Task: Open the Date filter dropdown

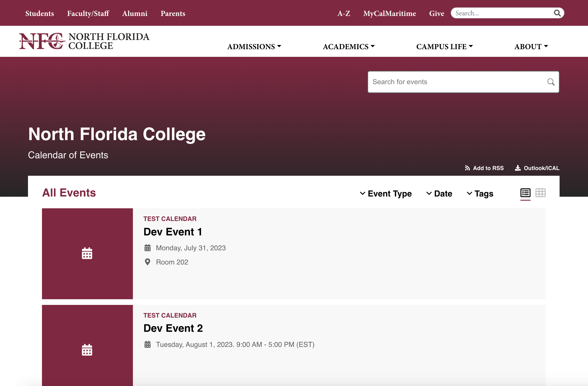Action: (x=439, y=193)
